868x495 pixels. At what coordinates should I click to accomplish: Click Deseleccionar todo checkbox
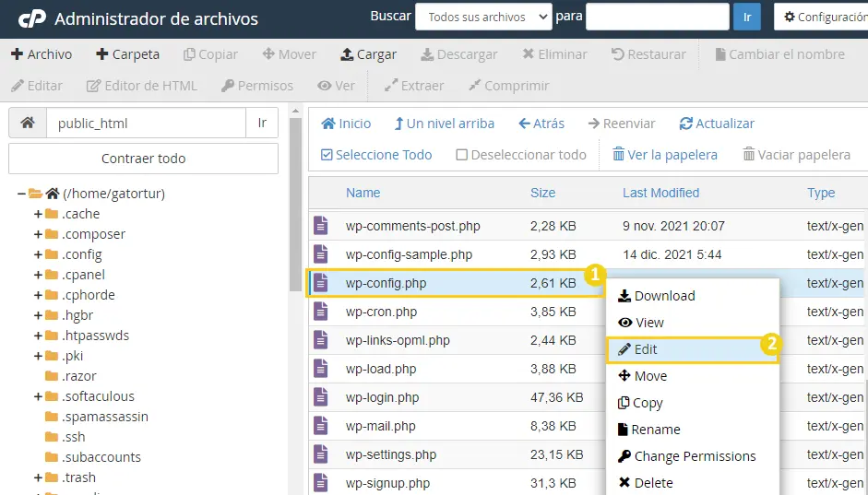point(462,155)
